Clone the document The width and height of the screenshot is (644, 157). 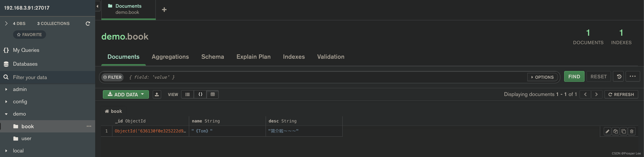click(x=623, y=131)
